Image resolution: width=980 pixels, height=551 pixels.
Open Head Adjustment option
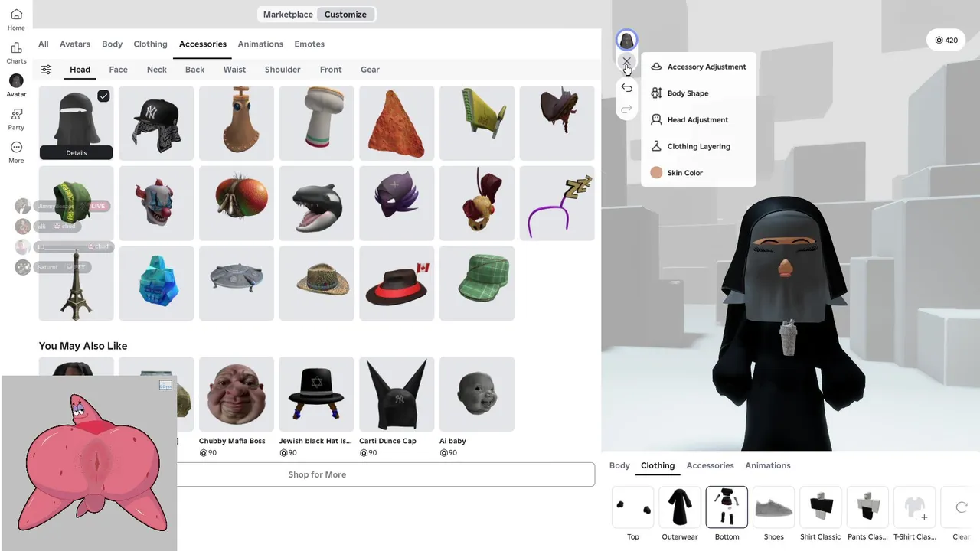click(x=690, y=120)
